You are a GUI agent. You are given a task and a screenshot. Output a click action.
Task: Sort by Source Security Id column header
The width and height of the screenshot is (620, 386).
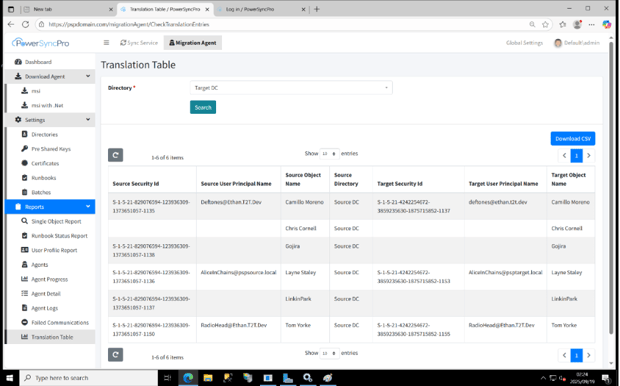136,184
